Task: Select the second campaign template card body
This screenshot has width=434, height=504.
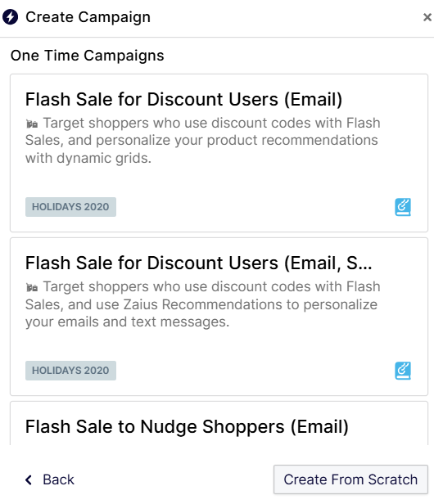Action: [x=219, y=317]
